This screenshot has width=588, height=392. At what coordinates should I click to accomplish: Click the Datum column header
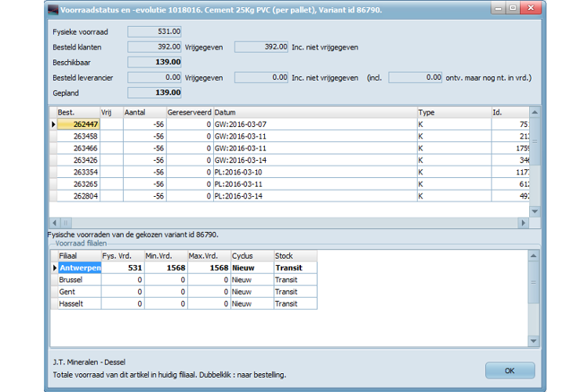315,113
